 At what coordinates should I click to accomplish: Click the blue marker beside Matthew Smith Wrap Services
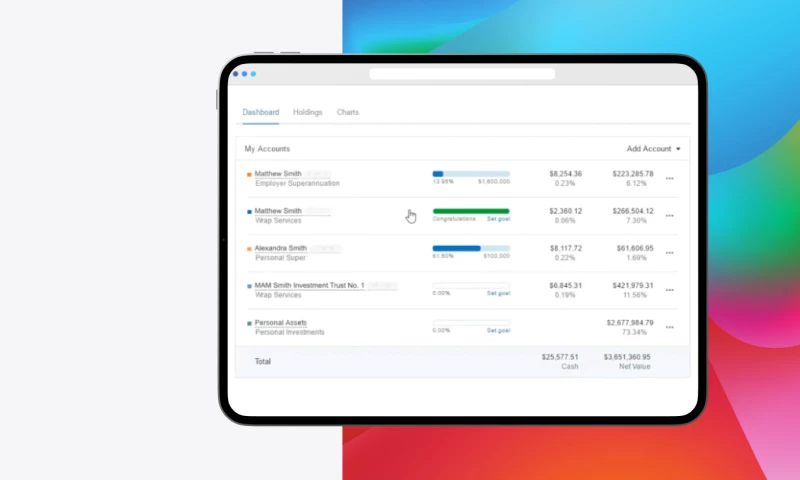[x=249, y=212]
